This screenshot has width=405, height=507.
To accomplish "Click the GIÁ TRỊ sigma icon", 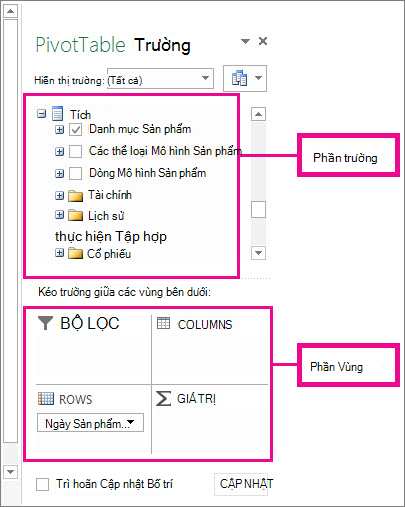I will [x=163, y=398].
